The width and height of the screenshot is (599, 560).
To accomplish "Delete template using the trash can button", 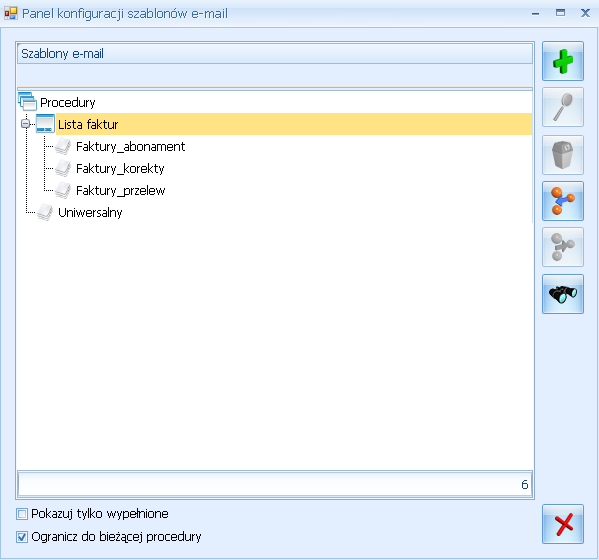I will (563, 155).
